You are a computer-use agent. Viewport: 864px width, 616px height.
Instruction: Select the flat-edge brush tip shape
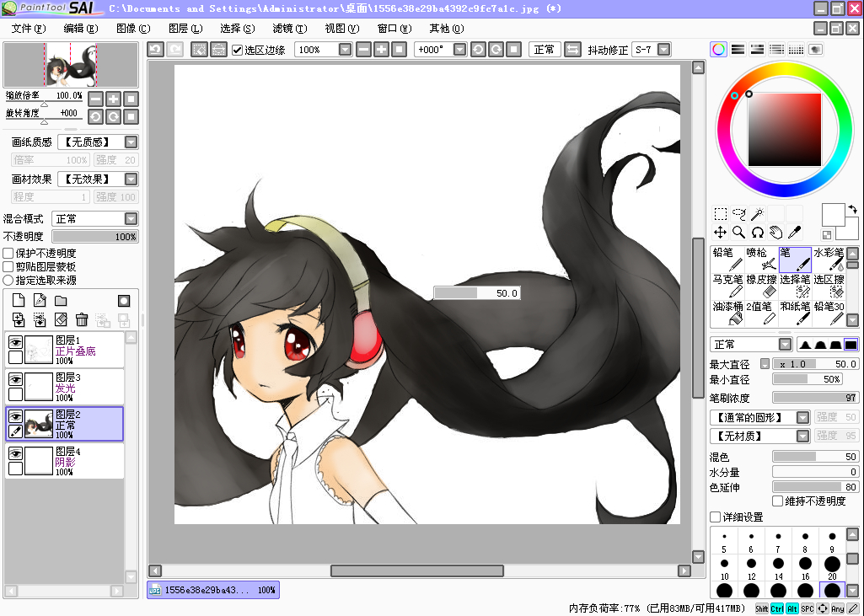[851, 345]
